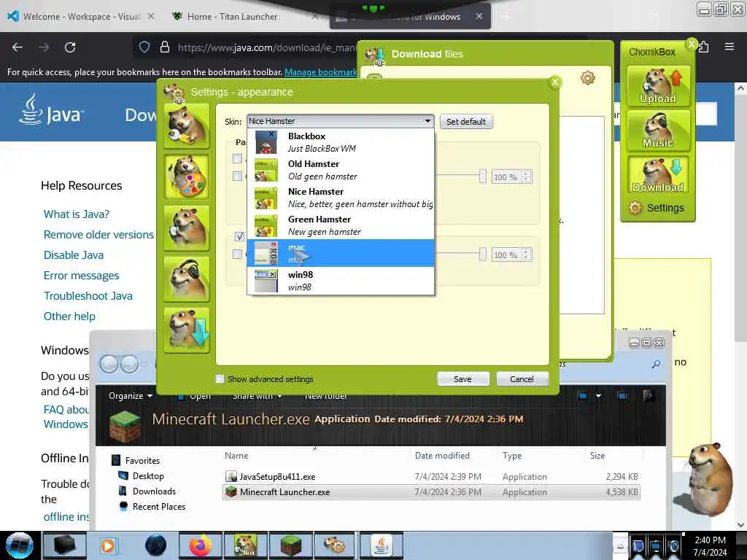The width and height of the screenshot is (747, 560).
Task: Click the Download hamster button in ChomikBox
Action: [x=658, y=175]
